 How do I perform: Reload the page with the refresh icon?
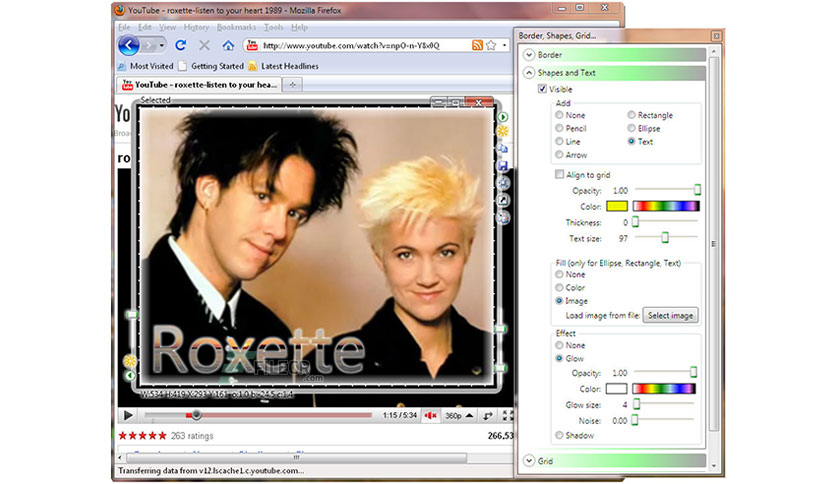point(181,45)
